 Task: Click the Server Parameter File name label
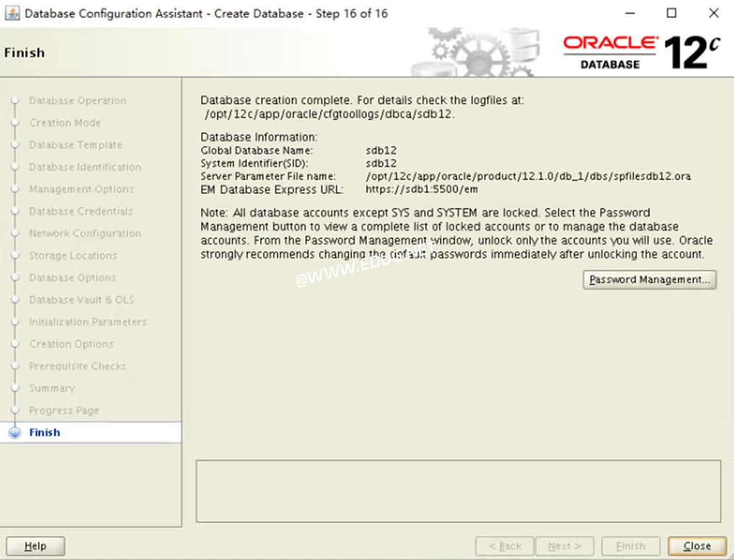(268, 176)
